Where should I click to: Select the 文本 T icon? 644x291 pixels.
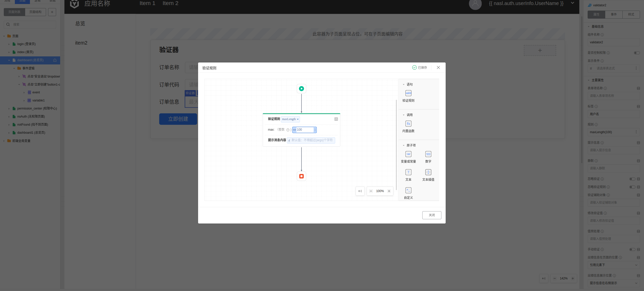click(x=408, y=172)
